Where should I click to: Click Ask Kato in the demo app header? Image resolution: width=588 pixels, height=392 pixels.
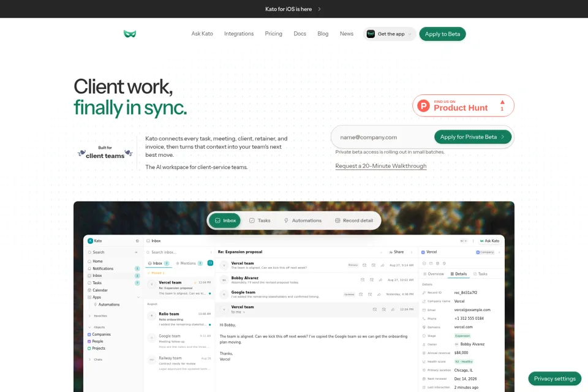tap(490, 241)
